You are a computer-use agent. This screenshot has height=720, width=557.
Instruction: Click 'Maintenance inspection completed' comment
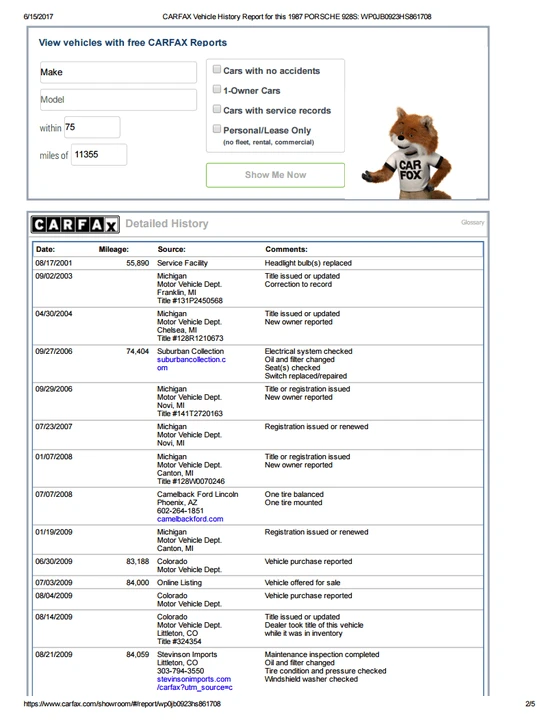click(322, 654)
